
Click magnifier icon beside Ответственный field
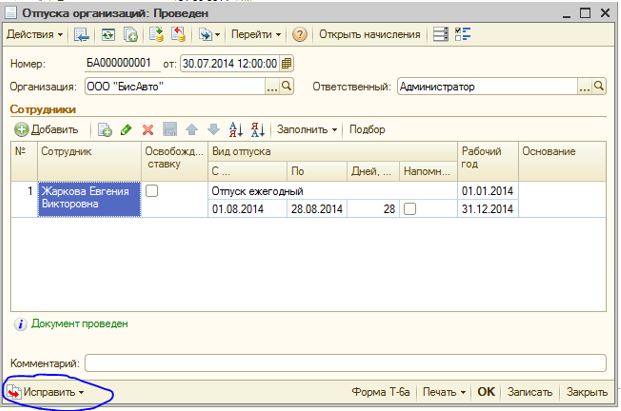[x=599, y=87]
